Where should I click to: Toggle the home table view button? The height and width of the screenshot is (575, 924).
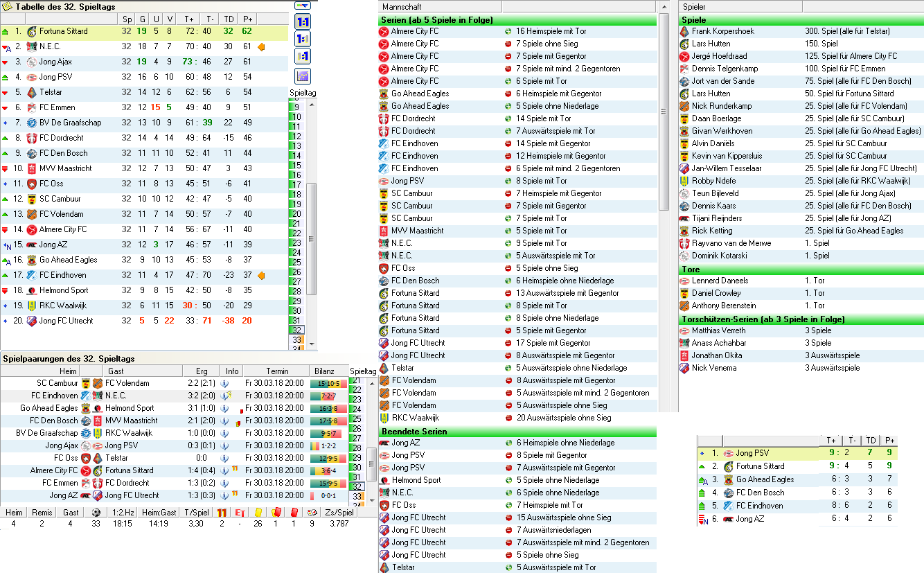[303, 39]
